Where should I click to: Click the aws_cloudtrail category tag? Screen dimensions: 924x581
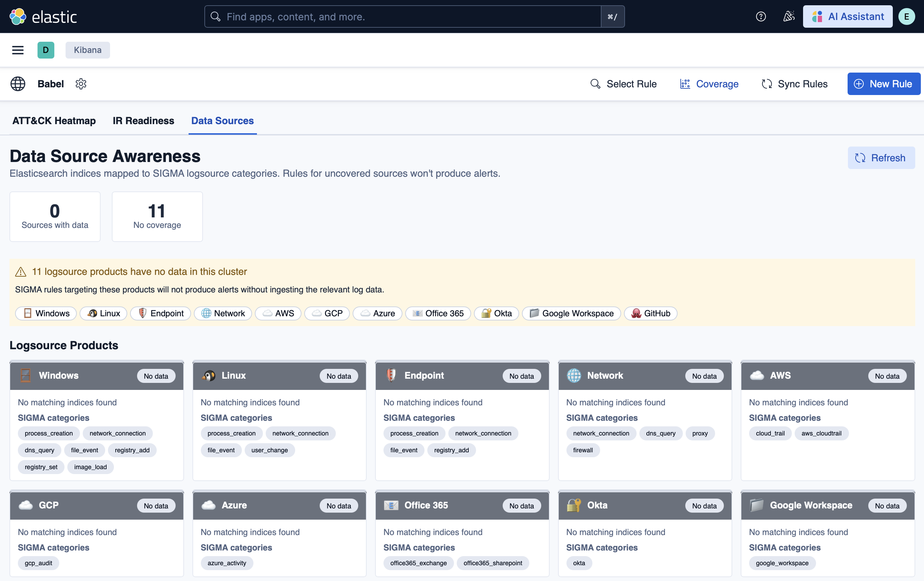tap(822, 433)
